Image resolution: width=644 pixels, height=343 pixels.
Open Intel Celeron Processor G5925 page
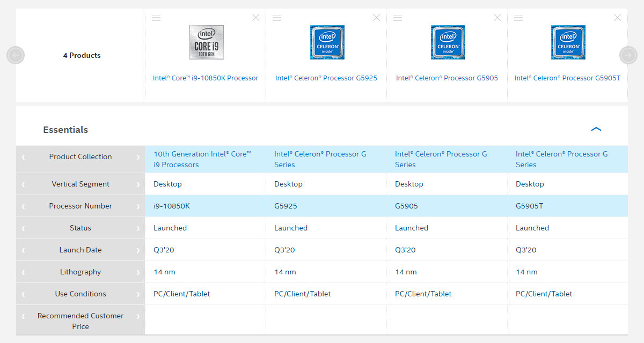[326, 78]
